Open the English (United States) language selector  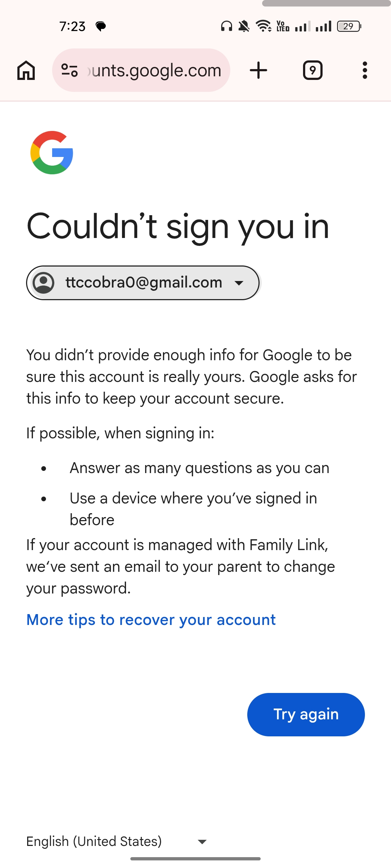coord(94,841)
